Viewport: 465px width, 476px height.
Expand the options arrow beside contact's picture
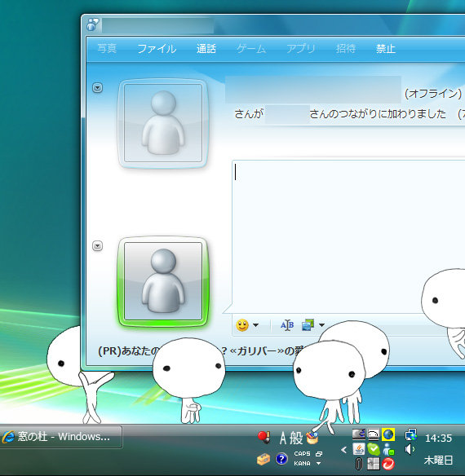pyautogui.click(x=97, y=88)
